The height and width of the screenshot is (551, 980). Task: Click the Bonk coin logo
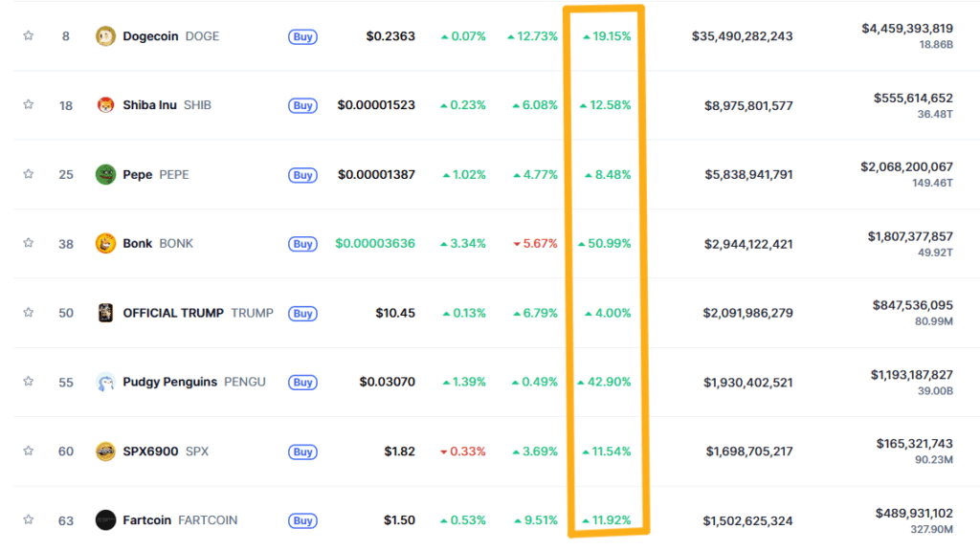click(x=105, y=243)
